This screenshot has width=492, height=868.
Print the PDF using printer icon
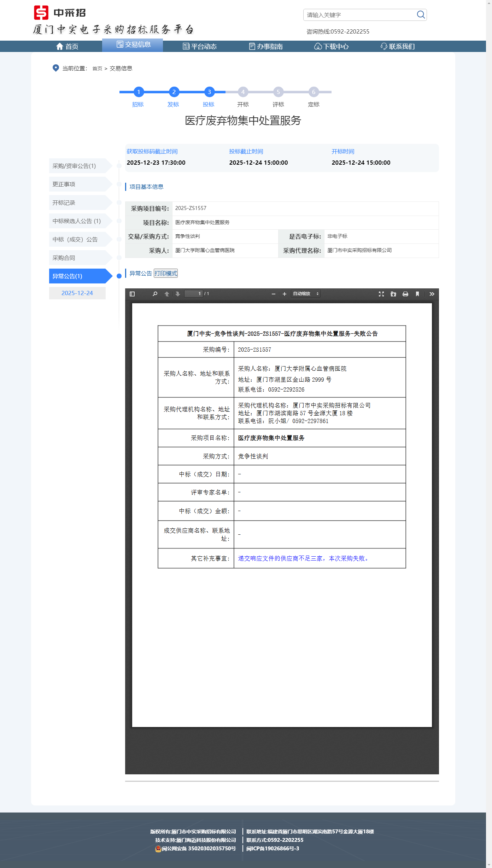click(x=405, y=294)
